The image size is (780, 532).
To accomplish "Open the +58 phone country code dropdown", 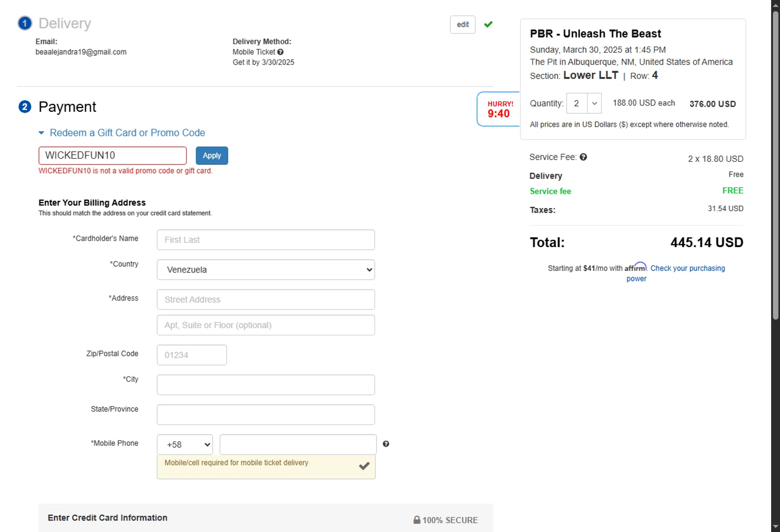I will point(185,445).
